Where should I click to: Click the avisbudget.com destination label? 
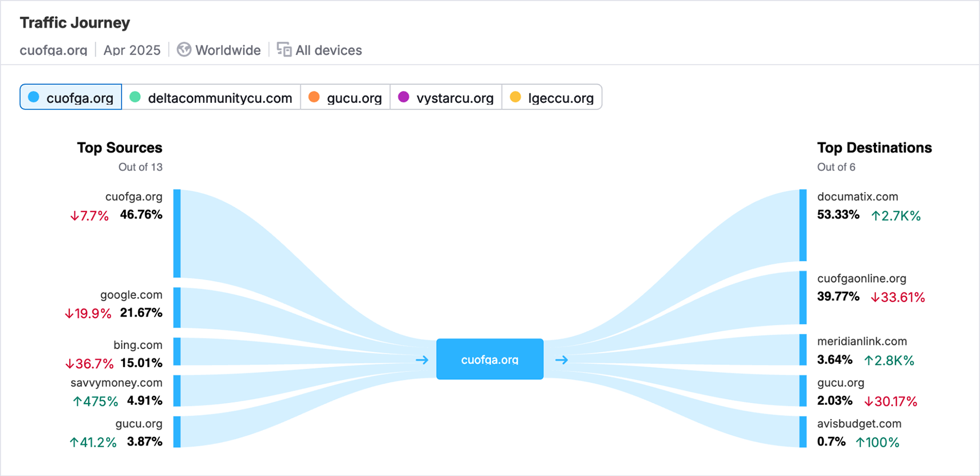[x=859, y=424]
